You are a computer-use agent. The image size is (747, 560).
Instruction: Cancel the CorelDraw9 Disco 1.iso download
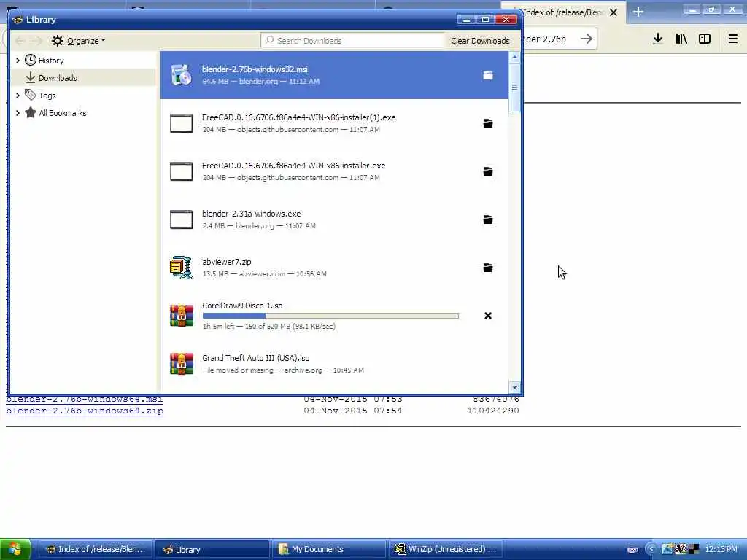click(488, 316)
